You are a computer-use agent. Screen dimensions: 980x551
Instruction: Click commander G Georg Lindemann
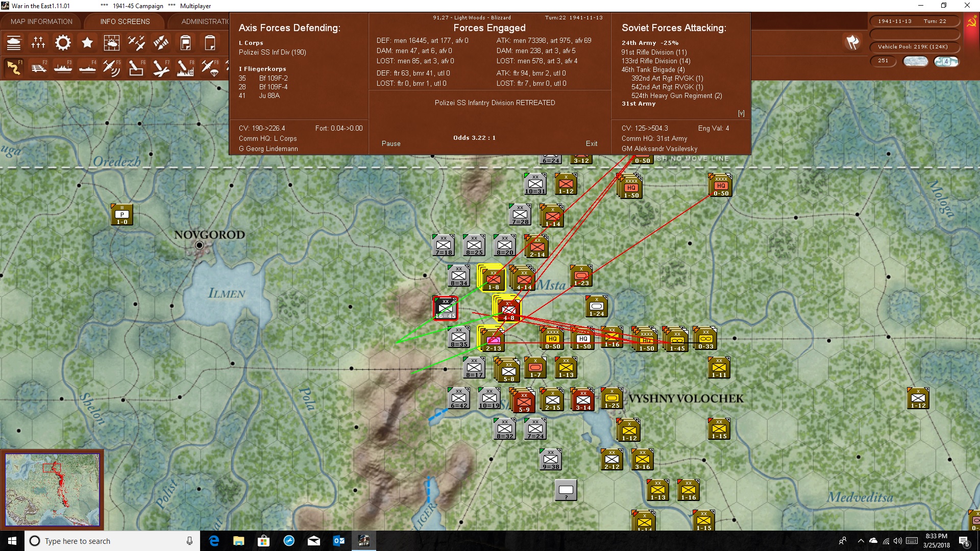[268, 149]
